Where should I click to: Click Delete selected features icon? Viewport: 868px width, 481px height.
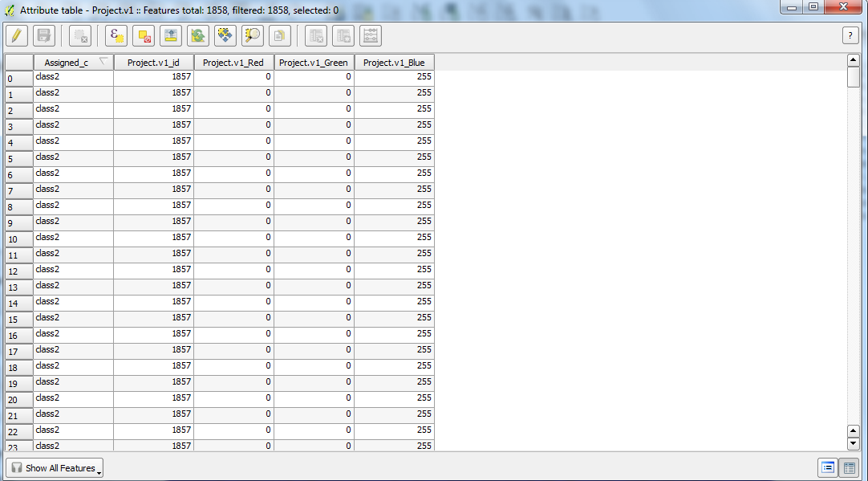(79, 36)
